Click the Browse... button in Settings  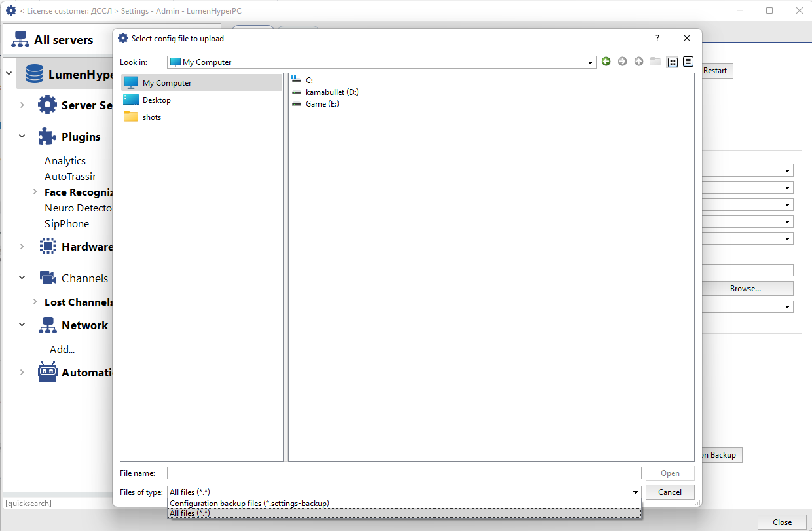click(x=747, y=289)
